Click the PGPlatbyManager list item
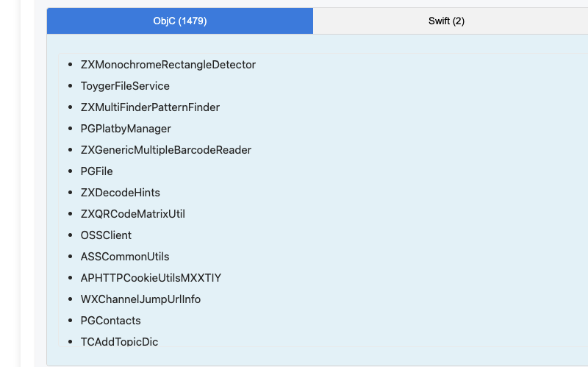 (x=126, y=129)
